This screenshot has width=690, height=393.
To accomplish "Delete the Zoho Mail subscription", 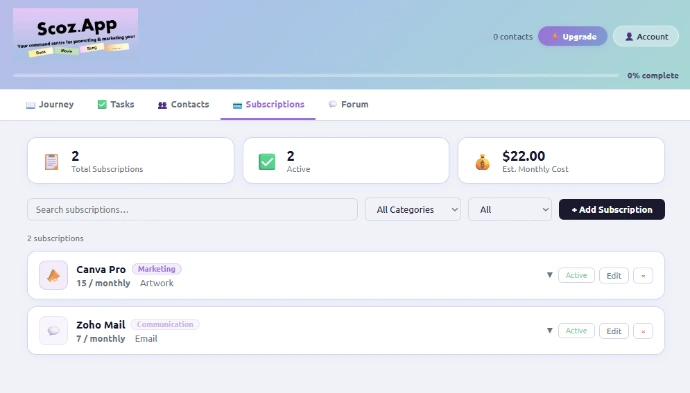I will click(x=643, y=331).
